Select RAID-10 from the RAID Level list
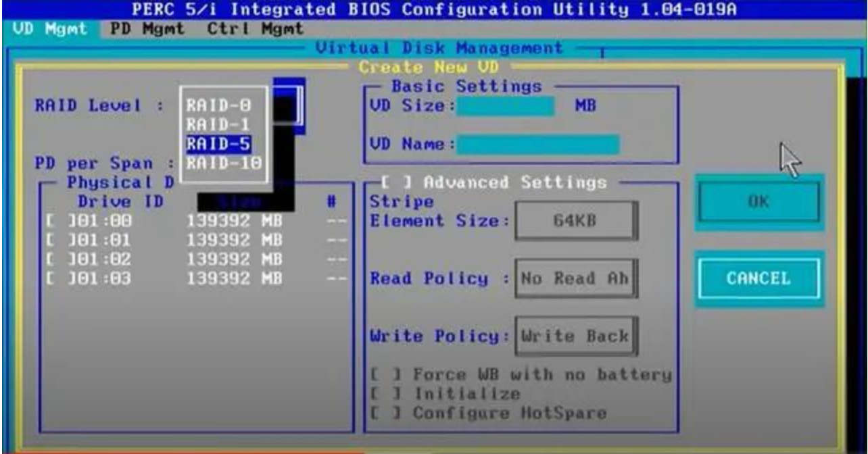 tap(224, 163)
